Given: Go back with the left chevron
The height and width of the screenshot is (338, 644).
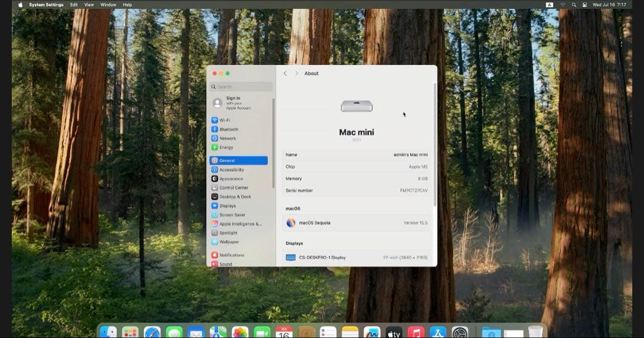Looking at the screenshot, I should (x=285, y=73).
